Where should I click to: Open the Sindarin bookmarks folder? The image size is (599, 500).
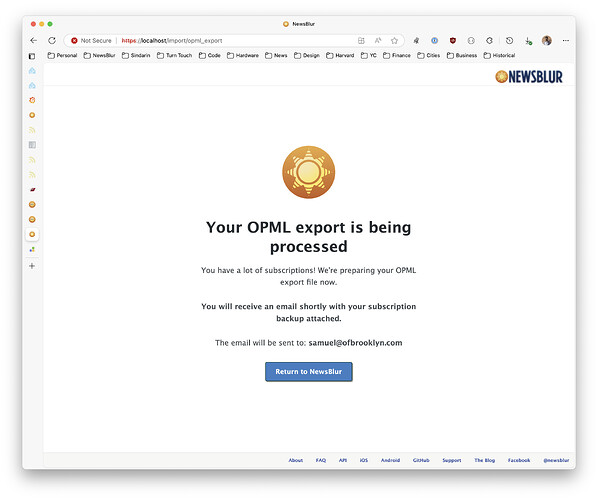[x=136, y=55]
